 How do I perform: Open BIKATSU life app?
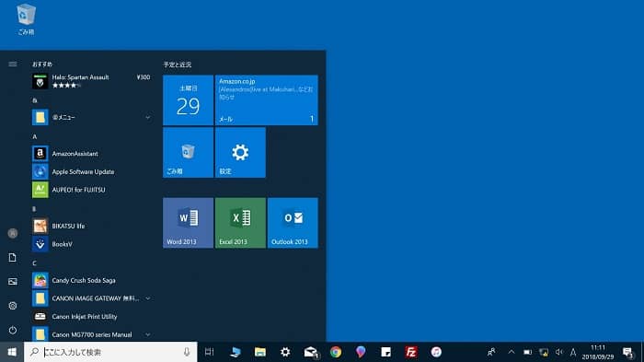(x=92, y=226)
